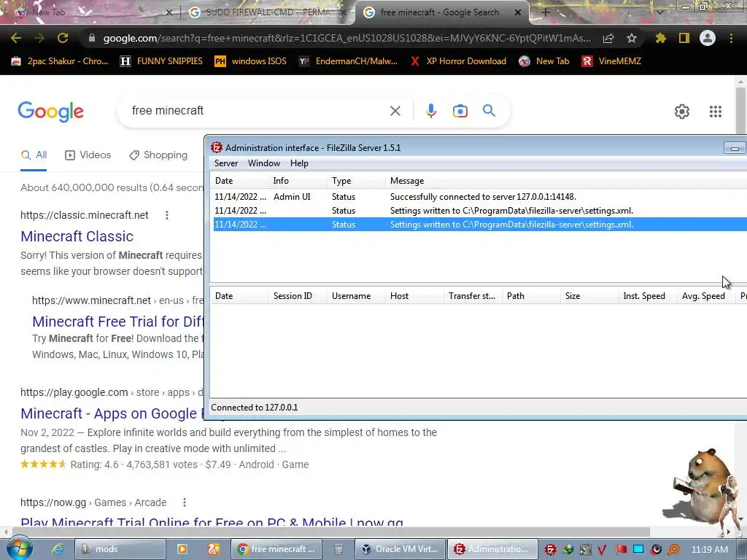Image resolution: width=747 pixels, height=560 pixels.
Task: Open the Help menu in FileZilla Server
Action: coord(299,163)
